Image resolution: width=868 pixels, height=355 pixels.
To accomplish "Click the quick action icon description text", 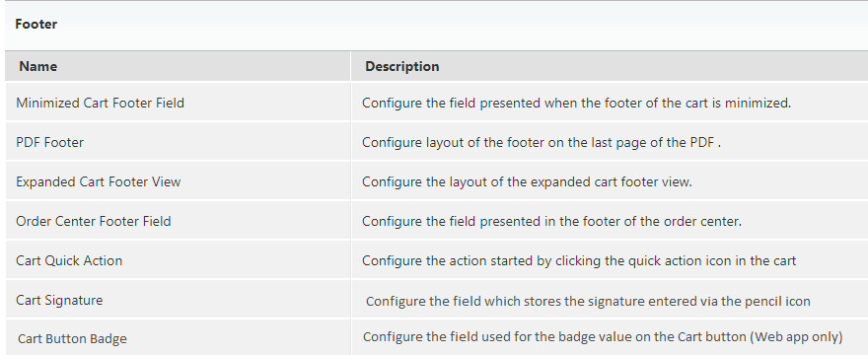I will (x=579, y=260).
